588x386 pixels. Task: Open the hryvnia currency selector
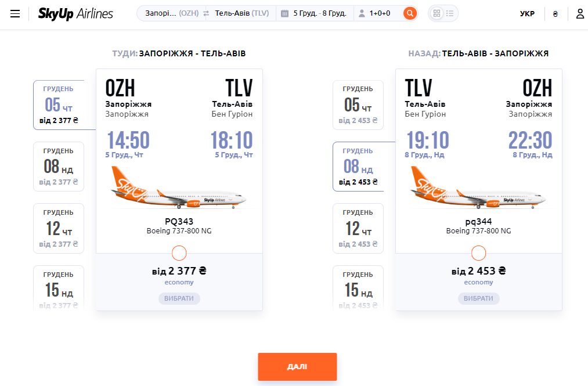point(555,14)
